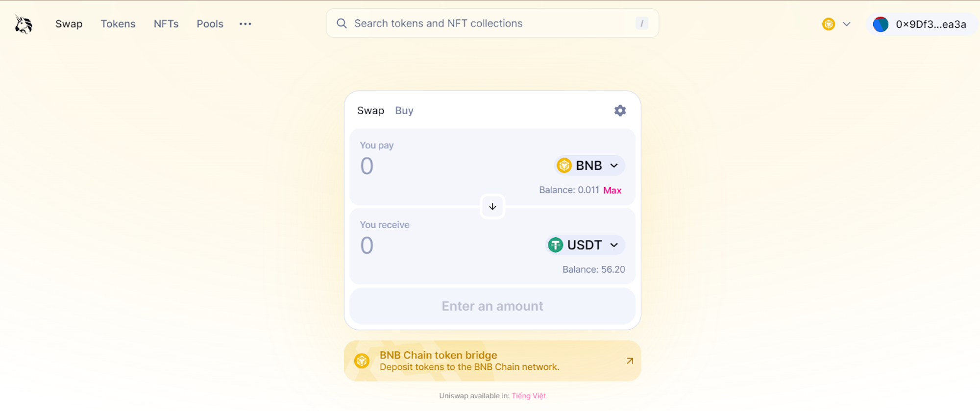Navigate to Pools page

pos(210,24)
